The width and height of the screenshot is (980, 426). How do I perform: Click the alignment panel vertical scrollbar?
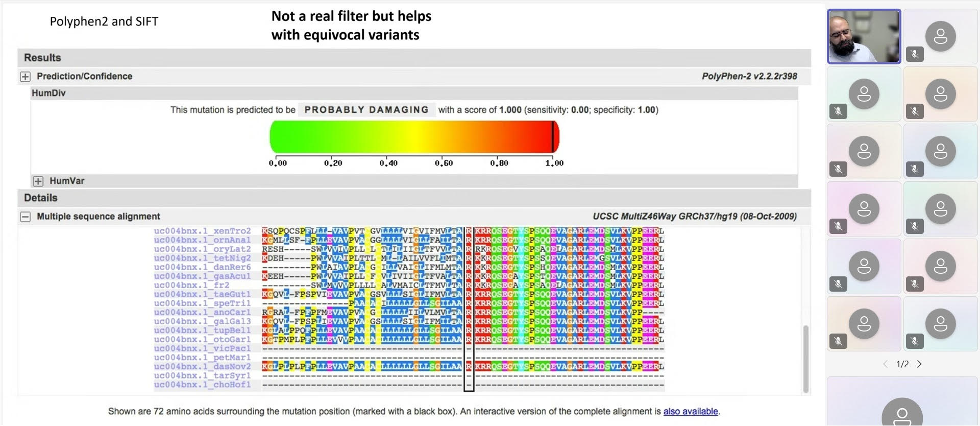pyautogui.click(x=806, y=359)
